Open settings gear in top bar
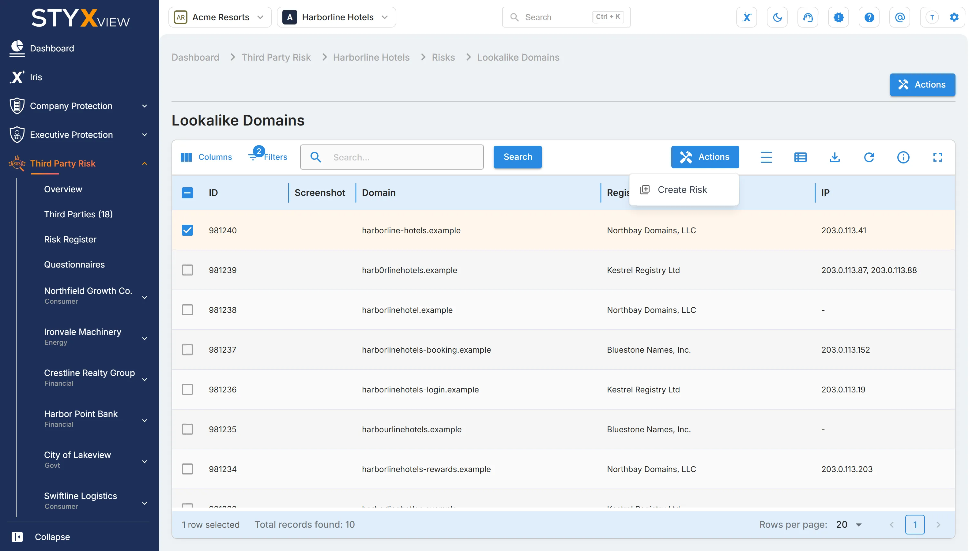The height and width of the screenshot is (551, 980). [954, 17]
